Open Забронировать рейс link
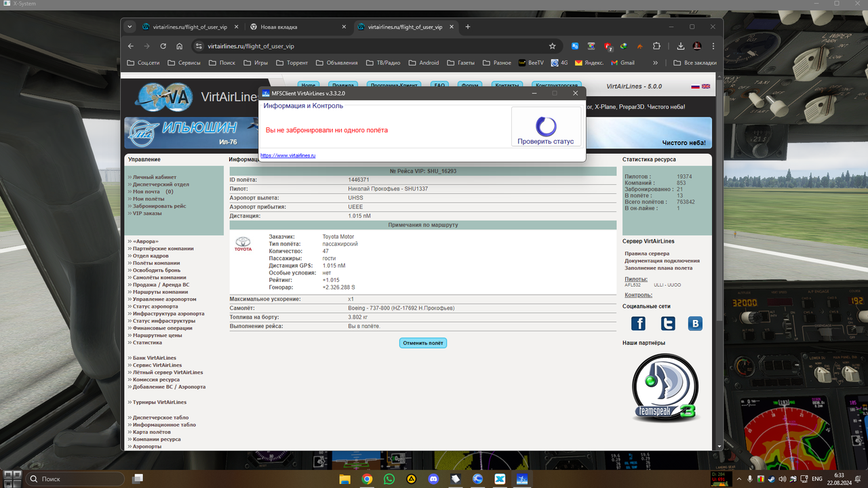Screen dimensions: 868x488 159,206
